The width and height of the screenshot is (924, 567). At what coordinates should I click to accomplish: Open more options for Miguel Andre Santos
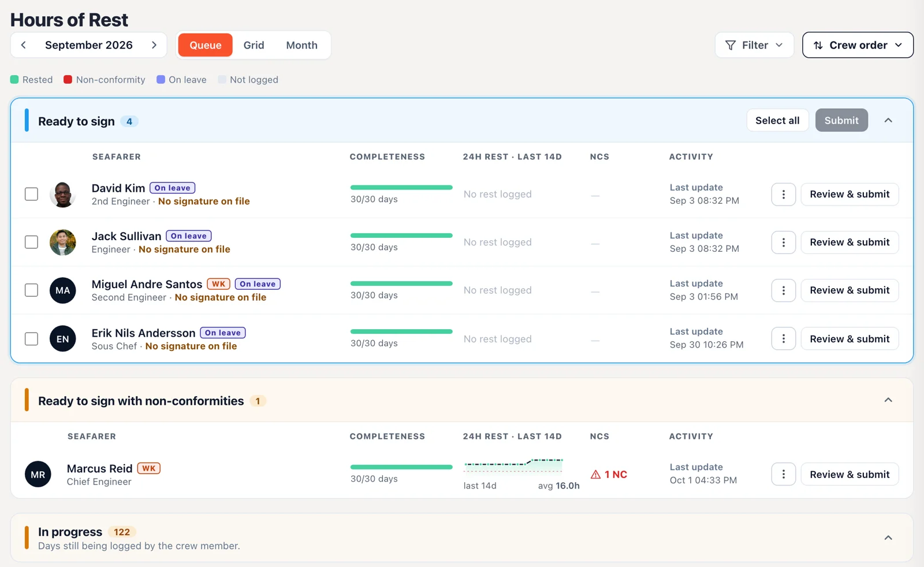[x=784, y=290]
